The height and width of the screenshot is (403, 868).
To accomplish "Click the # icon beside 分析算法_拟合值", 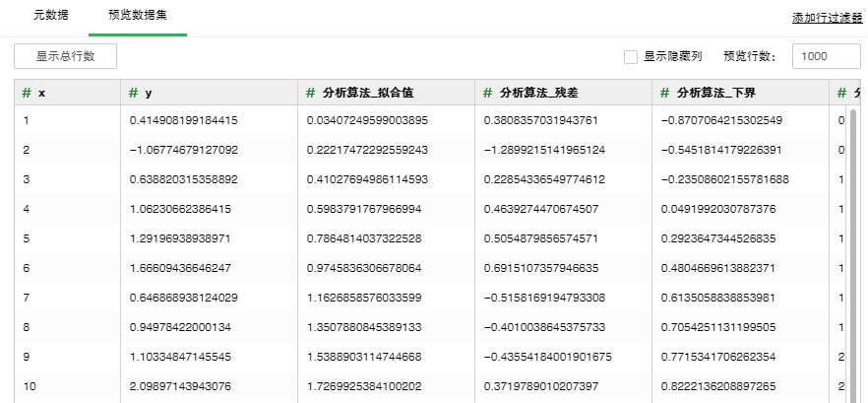I will click(x=311, y=93).
